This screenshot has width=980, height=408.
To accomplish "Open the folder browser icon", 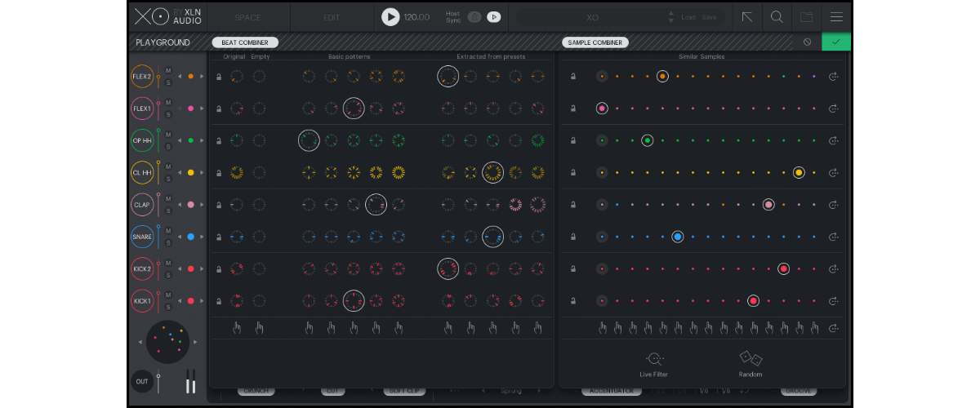I will pos(806,17).
